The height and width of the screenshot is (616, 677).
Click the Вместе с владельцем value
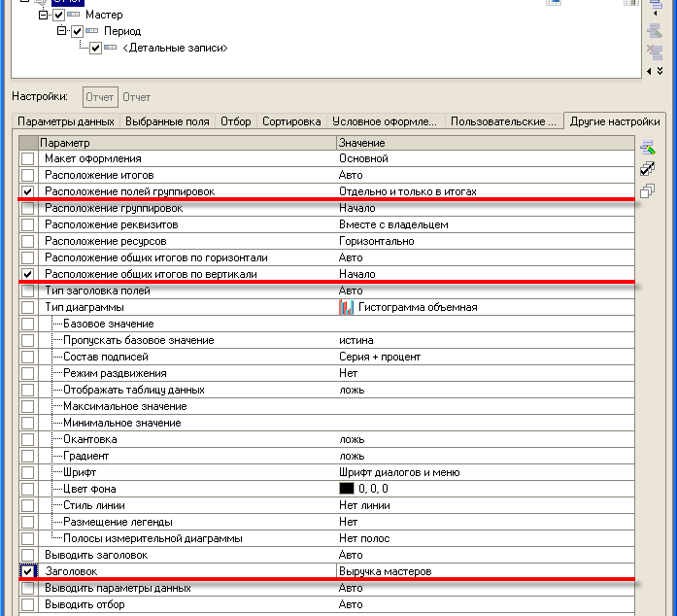393,224
